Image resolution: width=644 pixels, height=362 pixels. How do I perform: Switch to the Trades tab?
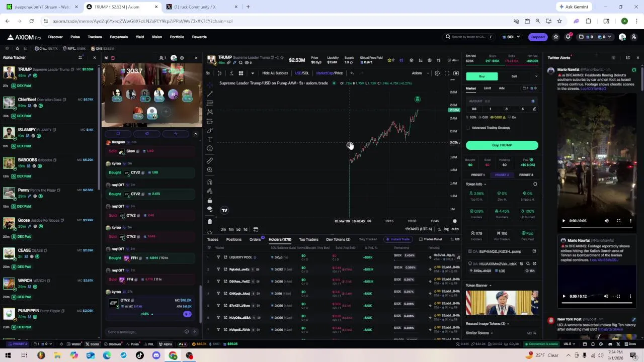click(x=212, y=239)
